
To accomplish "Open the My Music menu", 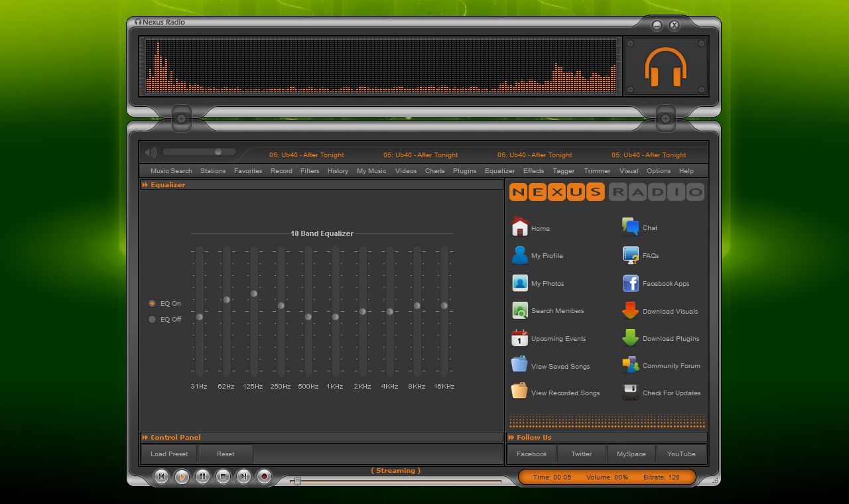I will pos(371,171).
